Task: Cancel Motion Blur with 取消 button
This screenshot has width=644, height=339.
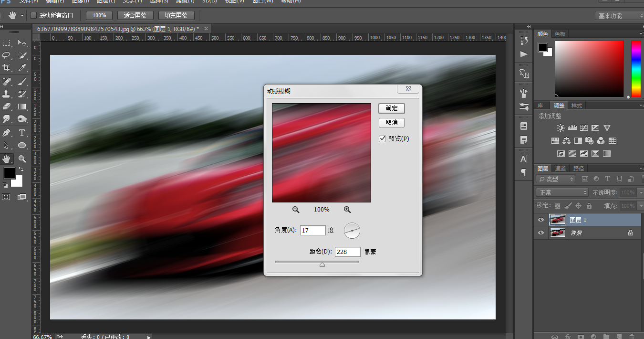Action: [392, 123]
